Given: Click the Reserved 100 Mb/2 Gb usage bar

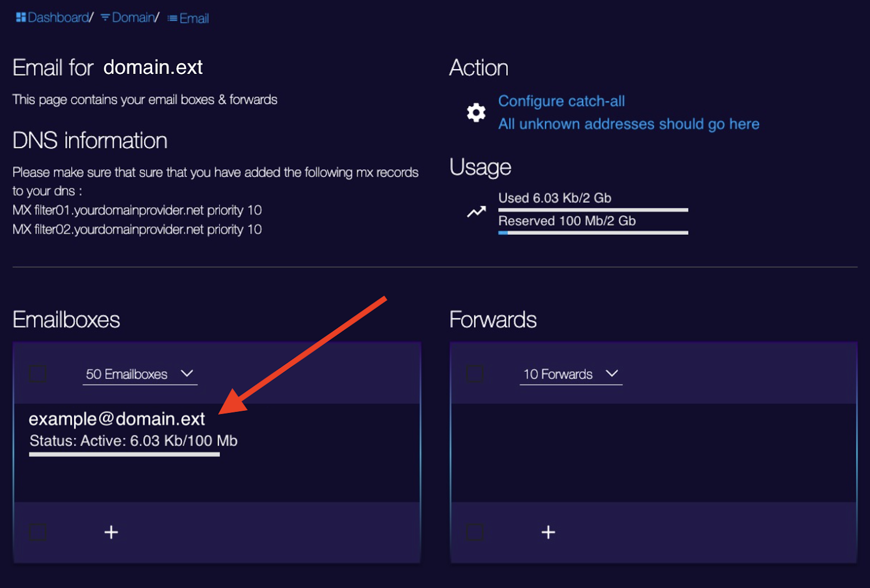Looking at the screenshot, I should (593, 233).
